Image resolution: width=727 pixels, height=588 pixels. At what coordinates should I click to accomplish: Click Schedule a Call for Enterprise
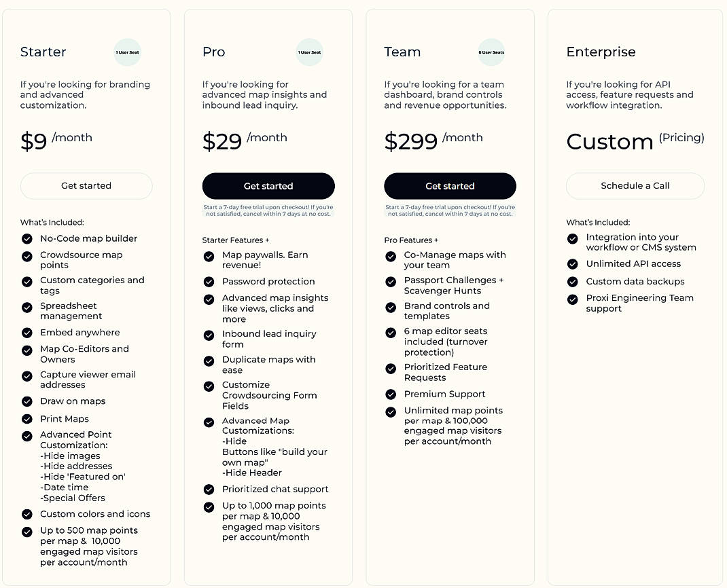[635, 185]
